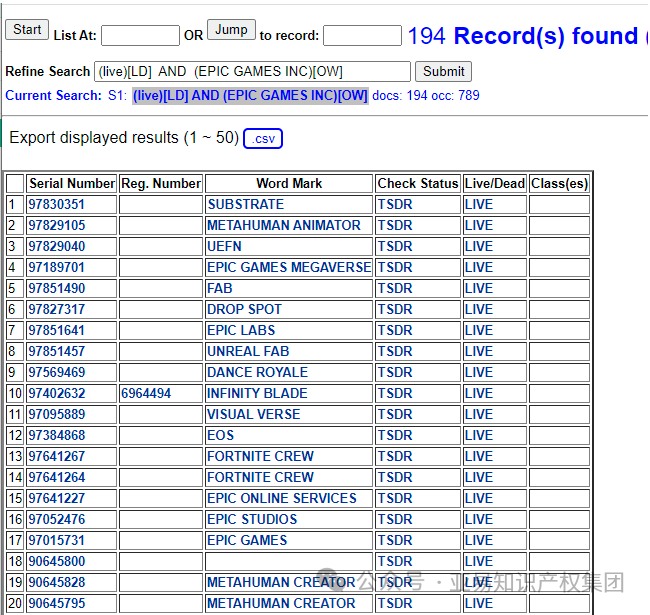Open serial number 97827317
This screenshot has width=650, height=615.
(56, 310)
